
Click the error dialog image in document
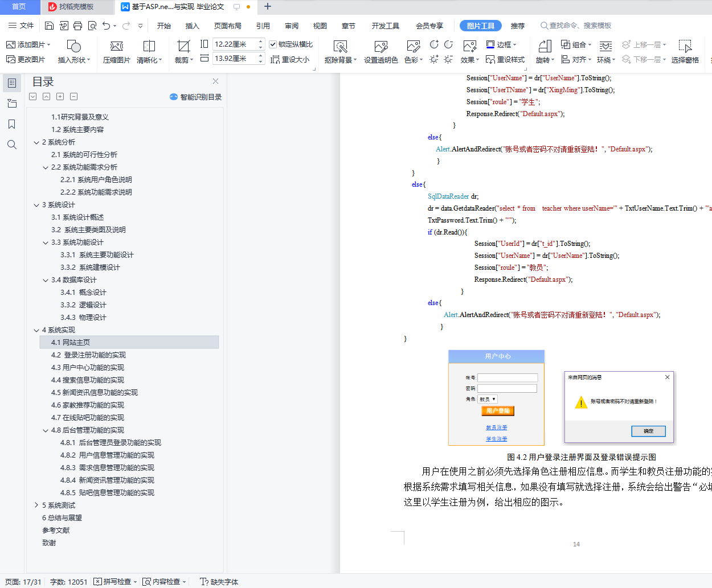(619, 406)
